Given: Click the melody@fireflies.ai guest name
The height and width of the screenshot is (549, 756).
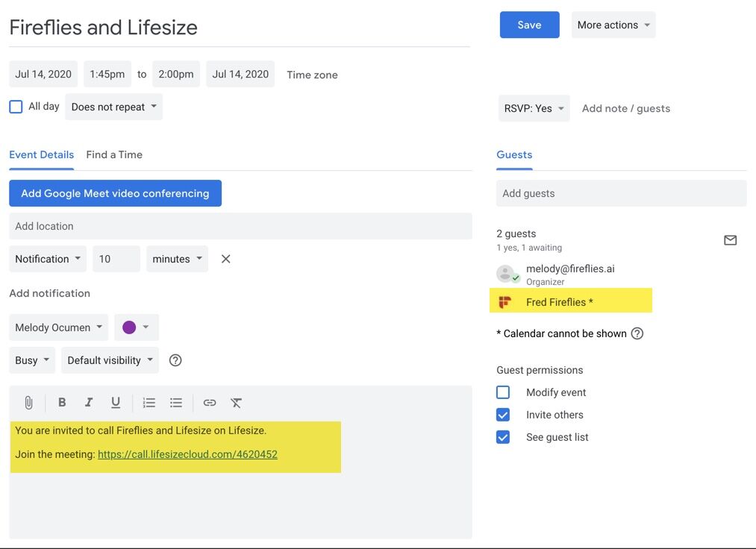Looking at the screenshot, I should (570, 269).
